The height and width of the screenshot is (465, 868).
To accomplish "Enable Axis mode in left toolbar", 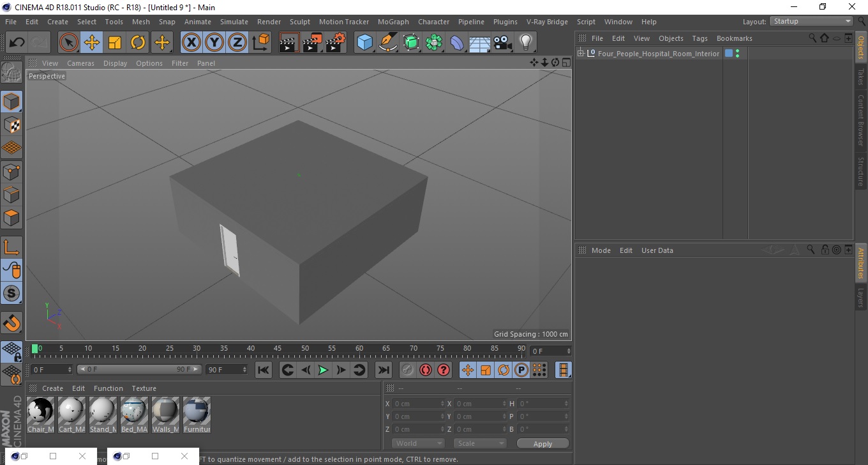I will pyautogui.click(x=11, y=247).
